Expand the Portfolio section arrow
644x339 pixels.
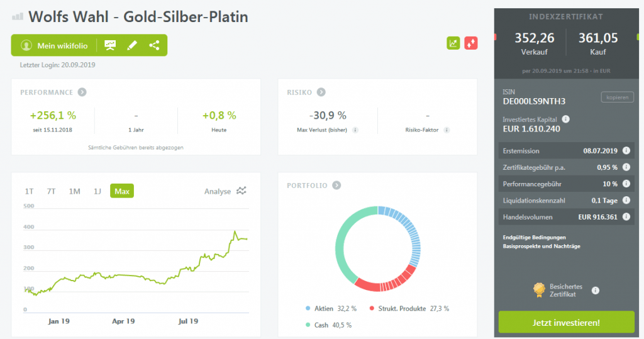[336, 186]
